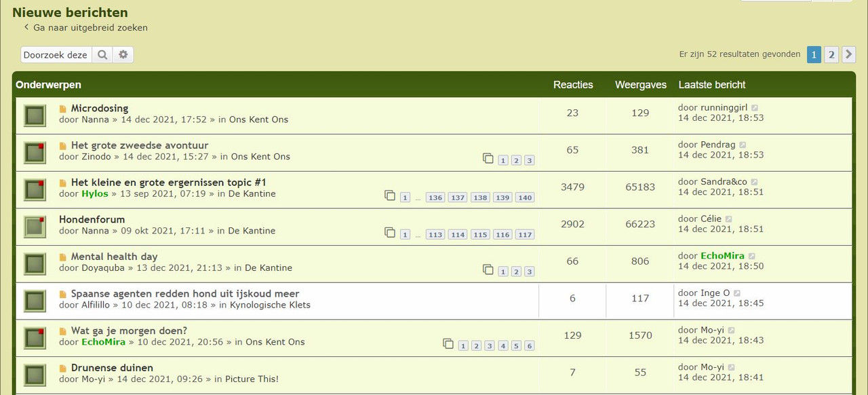Open page 140 of ergernissen topic

click(525, 197)
